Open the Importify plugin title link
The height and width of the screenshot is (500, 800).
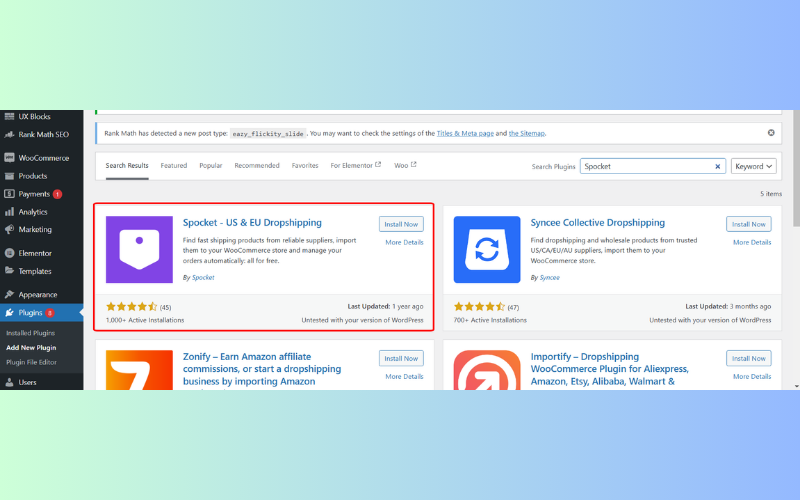[x=610, y=369]
